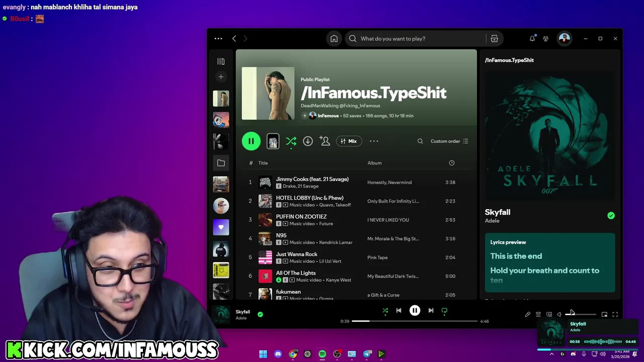Open the InFamous owner profile link
This screenshot has height=362, width=644.
[x=328, y=116]
